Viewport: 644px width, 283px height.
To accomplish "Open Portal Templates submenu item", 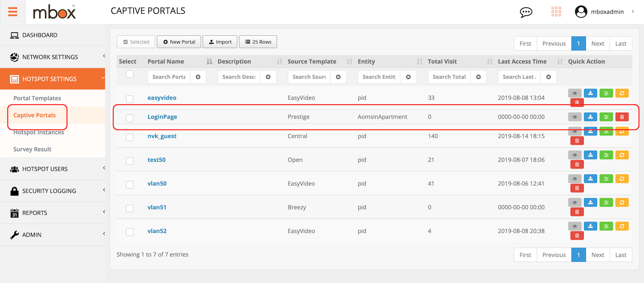I will coord(37,98).
